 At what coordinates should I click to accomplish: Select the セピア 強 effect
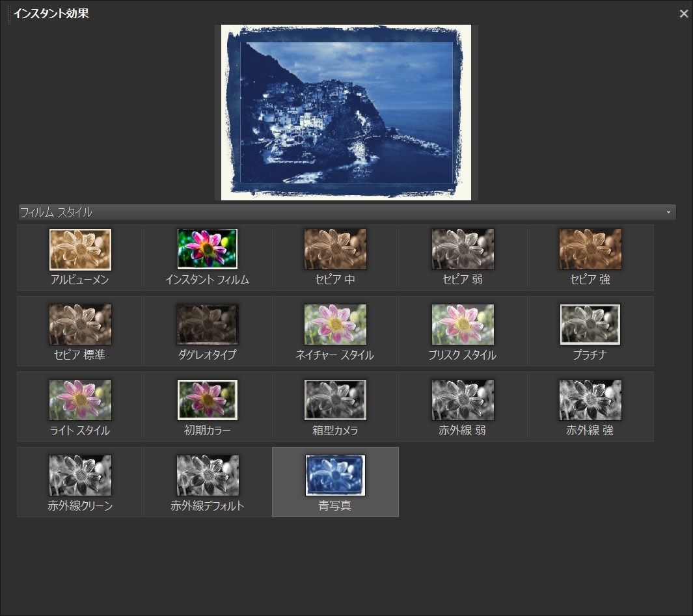[590, 257]
